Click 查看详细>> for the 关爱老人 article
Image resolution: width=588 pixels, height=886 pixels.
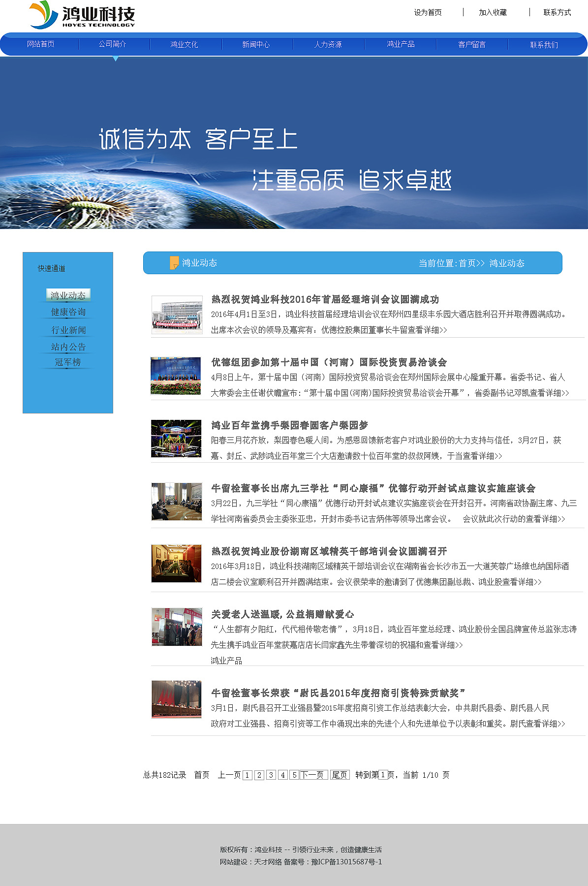point(443,645)
